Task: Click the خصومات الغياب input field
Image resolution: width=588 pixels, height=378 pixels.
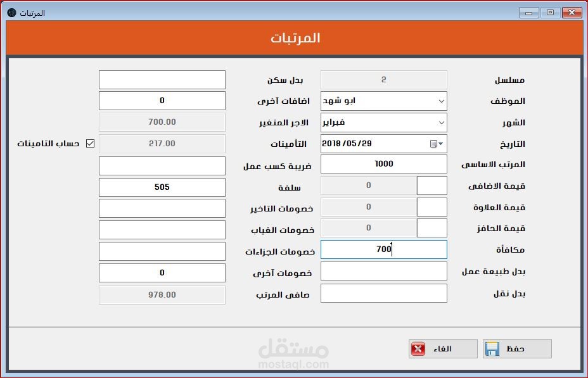Action: 162,230
